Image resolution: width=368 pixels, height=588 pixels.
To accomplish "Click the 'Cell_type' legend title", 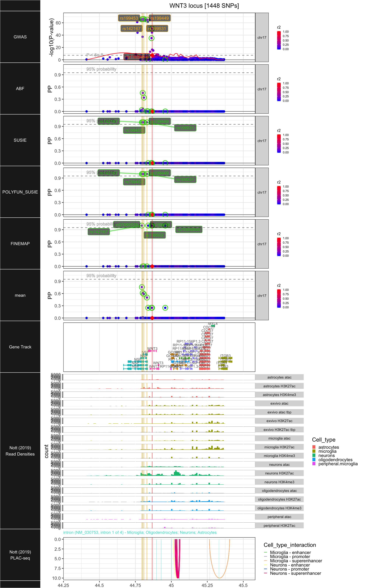I will (324, 440).
